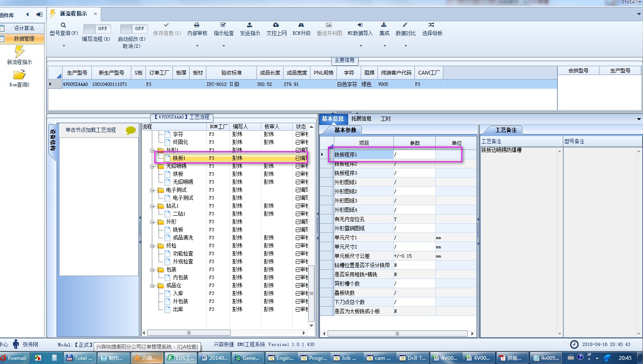Image resolution: width=643 pixels, height=364 pixels.
Task: Open Foxmail from the taskbar
Action: point(14,358)
